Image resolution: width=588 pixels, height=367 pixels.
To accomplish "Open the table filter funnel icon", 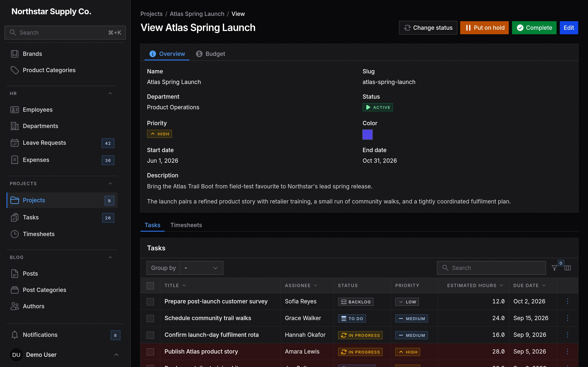I will point(554,268).
